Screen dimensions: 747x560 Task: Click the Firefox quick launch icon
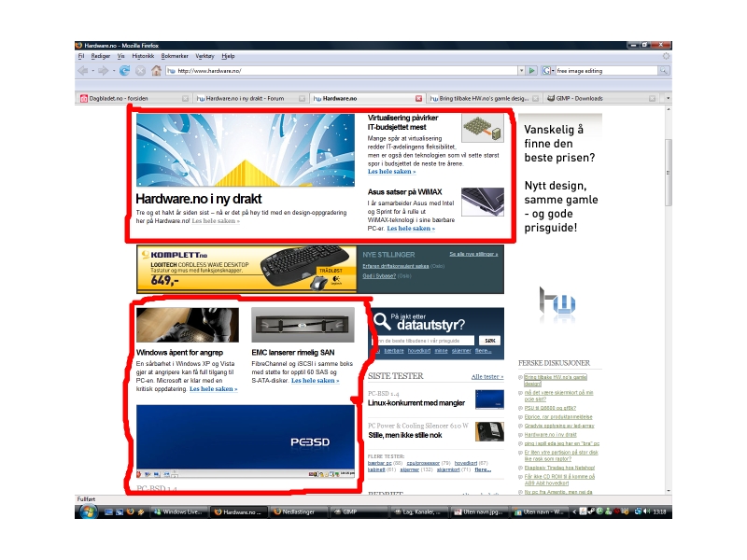(130, 511)
